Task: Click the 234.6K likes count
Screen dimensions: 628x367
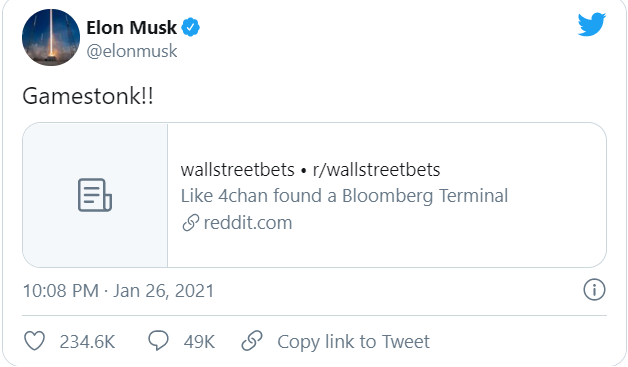Action: point(87,342)
